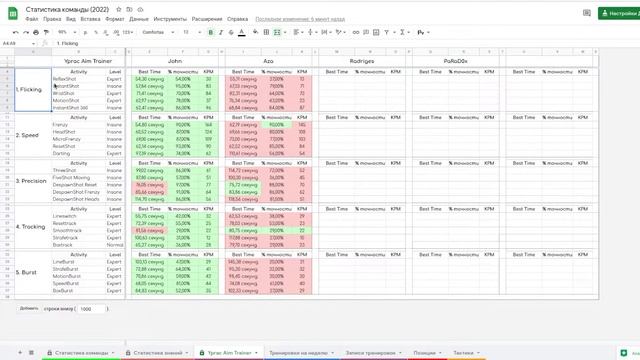
Task: Open the zoom level dropdown
Action: 67,32
